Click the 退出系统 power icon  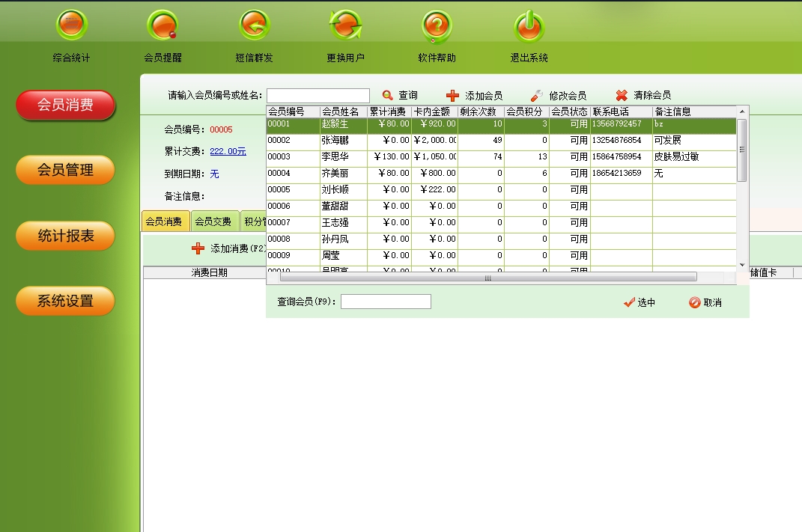(x=529, y=26)
